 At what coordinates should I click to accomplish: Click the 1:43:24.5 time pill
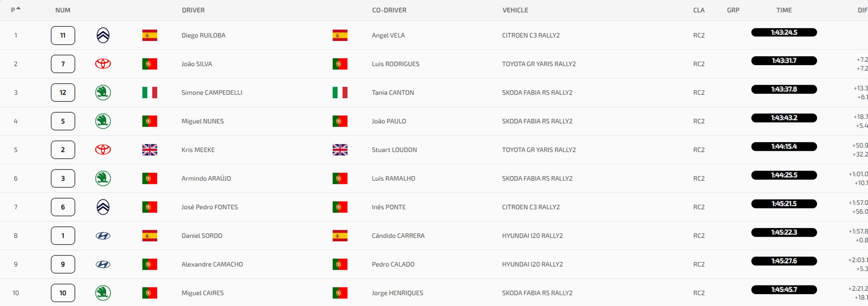coord(784,32)
